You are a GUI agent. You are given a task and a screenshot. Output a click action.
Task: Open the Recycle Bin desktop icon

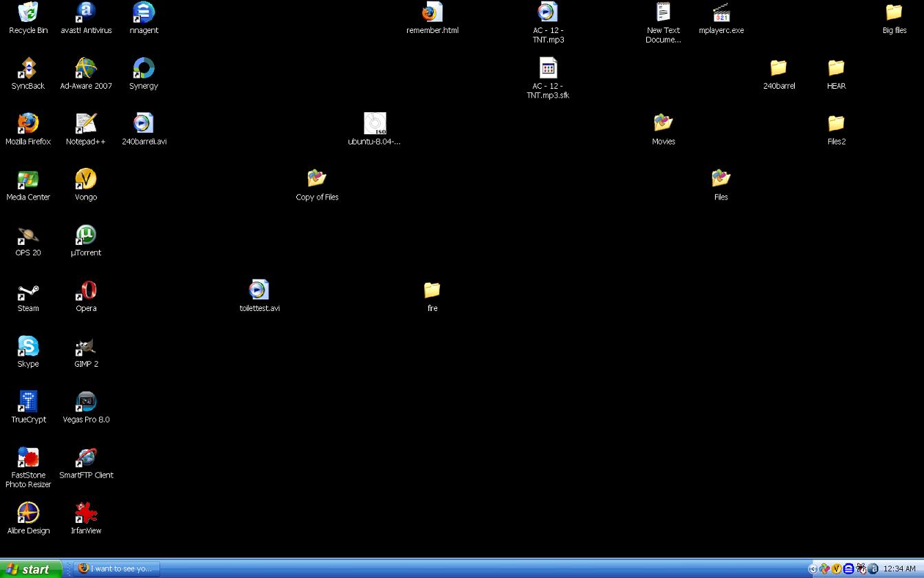click(x=28, y=13)
